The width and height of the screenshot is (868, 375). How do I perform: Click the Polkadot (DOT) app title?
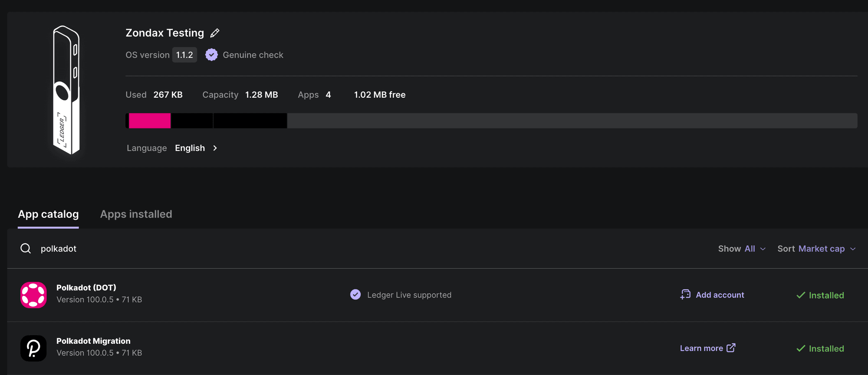(x=86, y=288)
